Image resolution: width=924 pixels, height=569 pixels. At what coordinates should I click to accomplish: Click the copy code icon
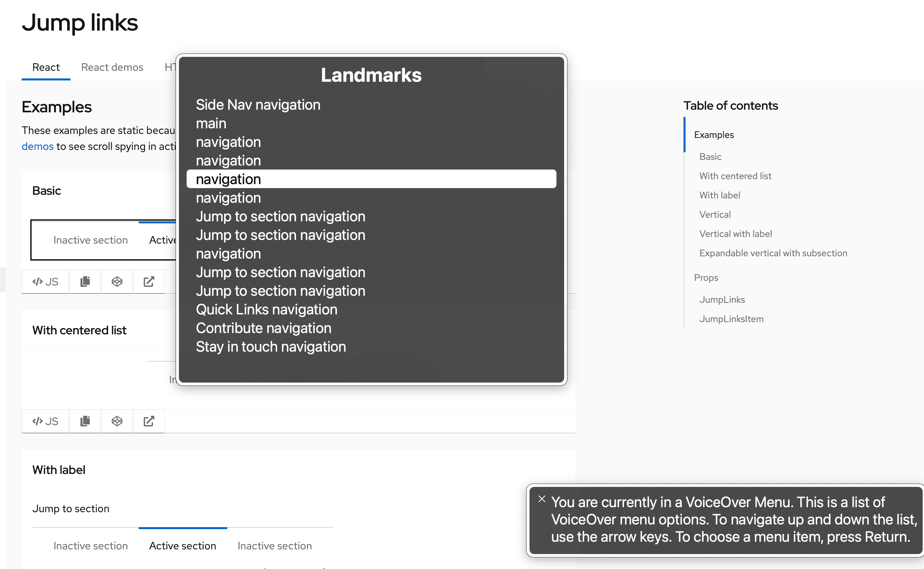point(84,281)
